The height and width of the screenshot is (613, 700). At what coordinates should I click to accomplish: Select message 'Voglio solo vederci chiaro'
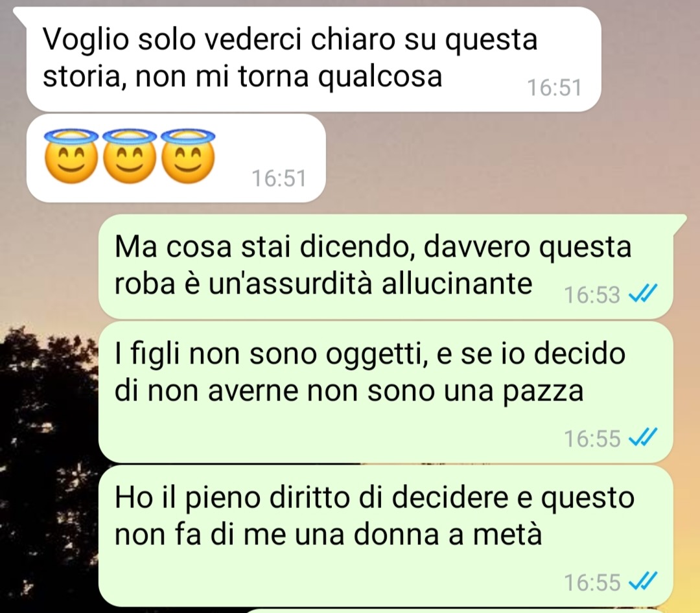(314, 60)
